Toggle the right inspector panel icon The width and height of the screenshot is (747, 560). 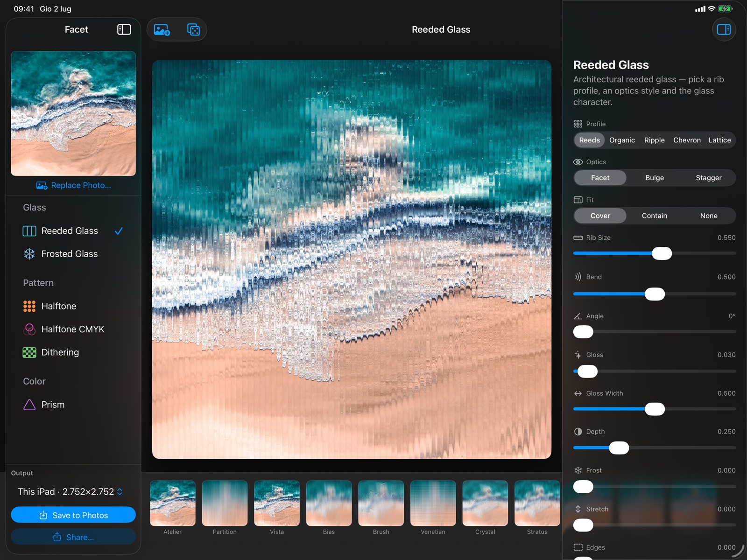click(x=724, y=29)
